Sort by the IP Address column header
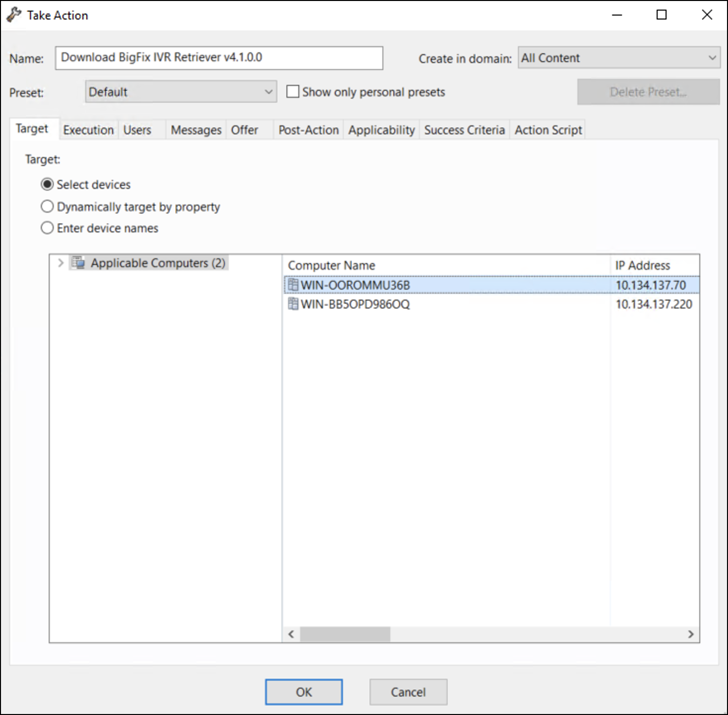The height and width of the screenshot is (715, 728). point(655,265)
